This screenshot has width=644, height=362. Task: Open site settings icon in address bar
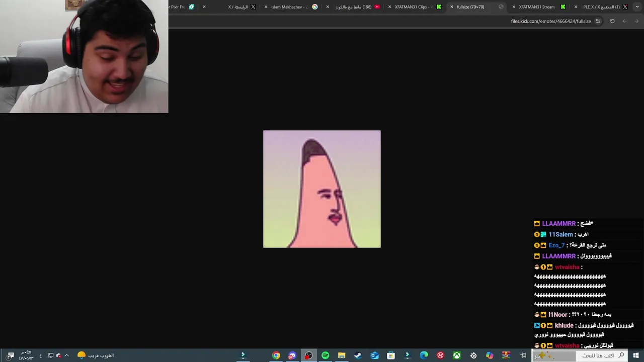(598, 21)
